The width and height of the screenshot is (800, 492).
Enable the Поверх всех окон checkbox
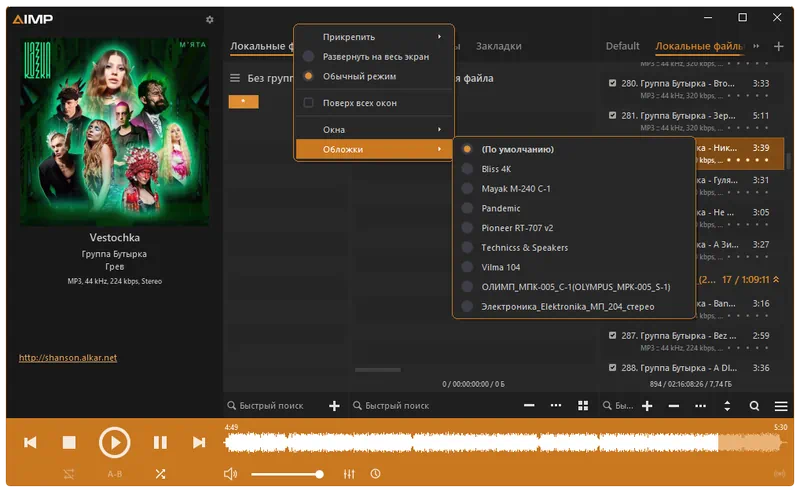pos(308,103)
